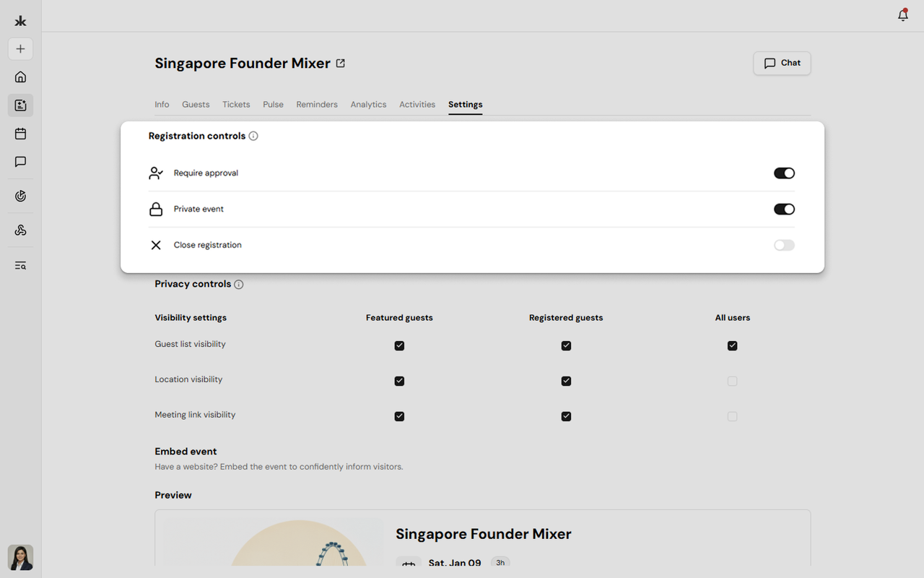This screenshot has height=578, width=924.
Task: Click the Location visibility label
Action: point(188,379)
